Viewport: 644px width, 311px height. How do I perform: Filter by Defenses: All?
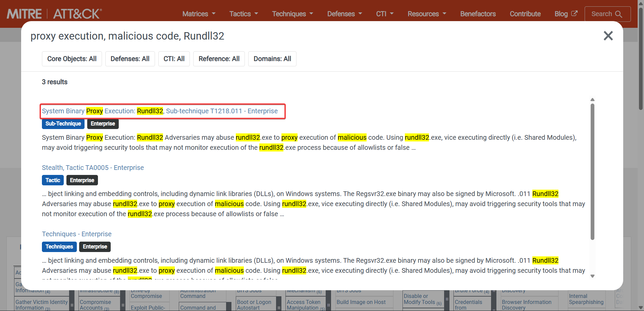[x=130, y=59]
